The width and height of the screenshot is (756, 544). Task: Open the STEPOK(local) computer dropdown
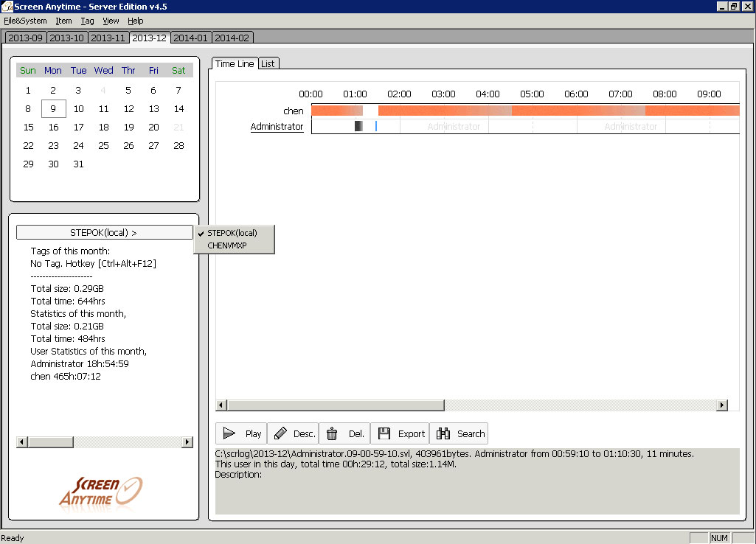click(104, 233)
